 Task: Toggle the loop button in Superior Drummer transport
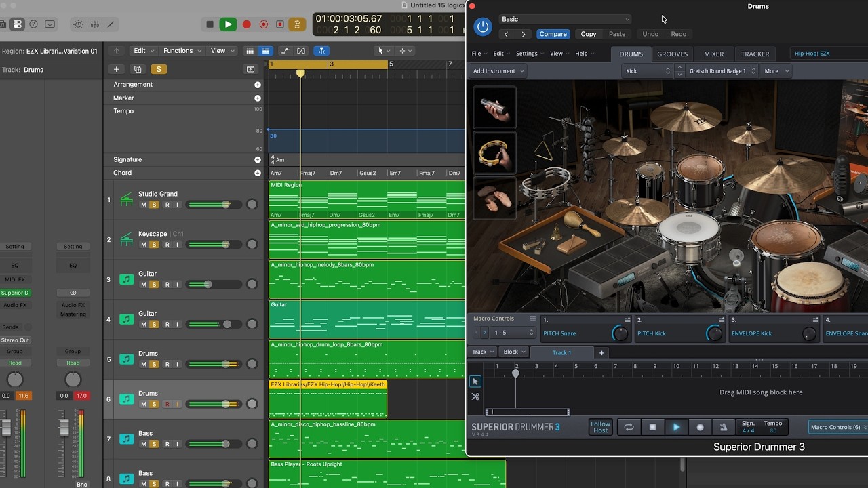click(629, 427)
